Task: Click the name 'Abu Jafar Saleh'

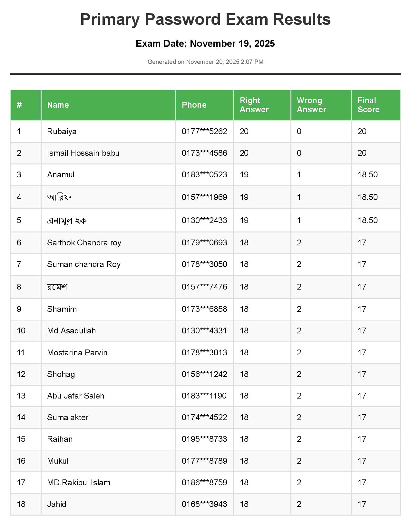Action: pos(76,396)
